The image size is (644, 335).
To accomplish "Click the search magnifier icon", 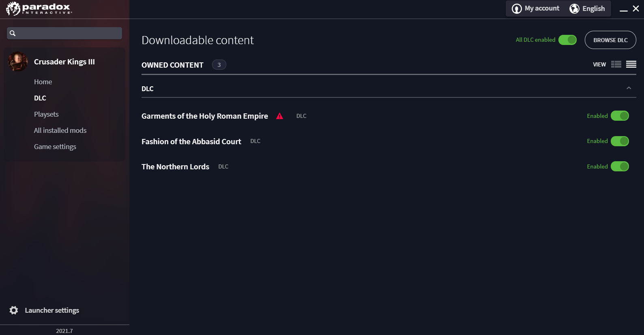I will point(13,33).
